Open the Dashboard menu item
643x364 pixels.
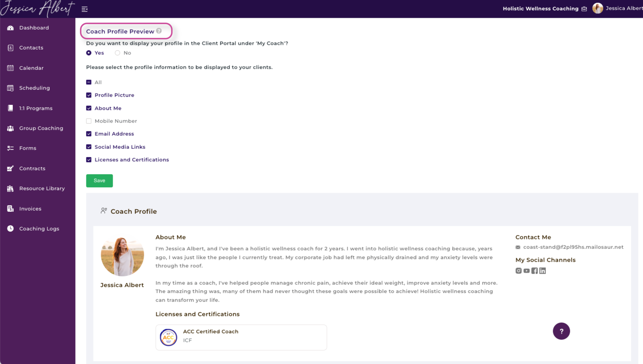(37, 28)
